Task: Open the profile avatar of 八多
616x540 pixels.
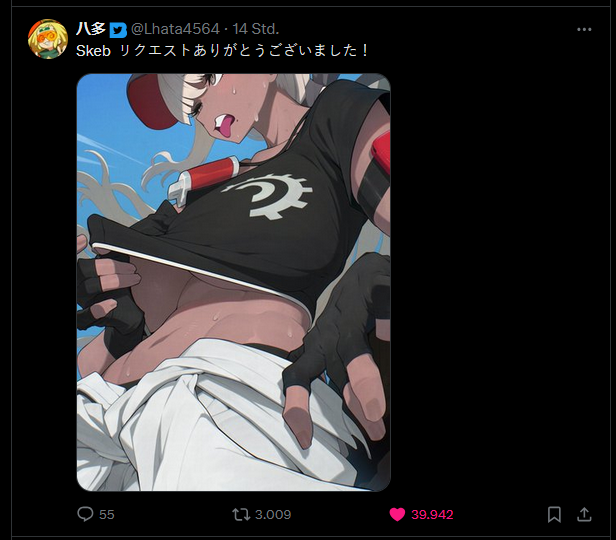Action: point(48,39)
